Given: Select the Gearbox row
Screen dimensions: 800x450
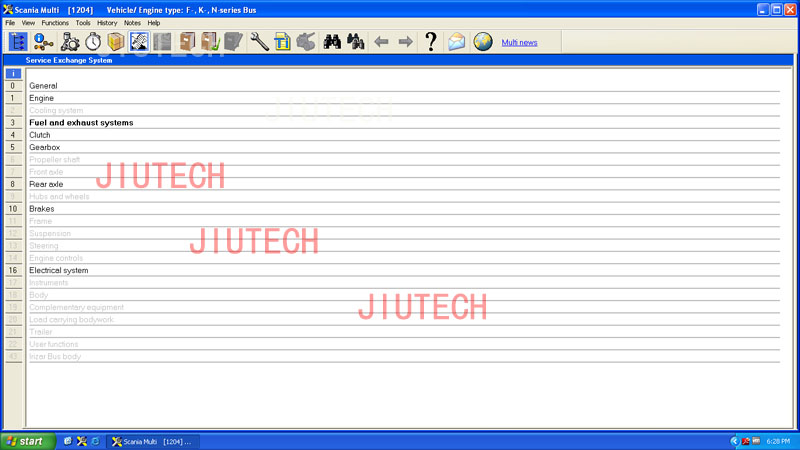Looking at the screenshot, I should [x=404, y=147].
